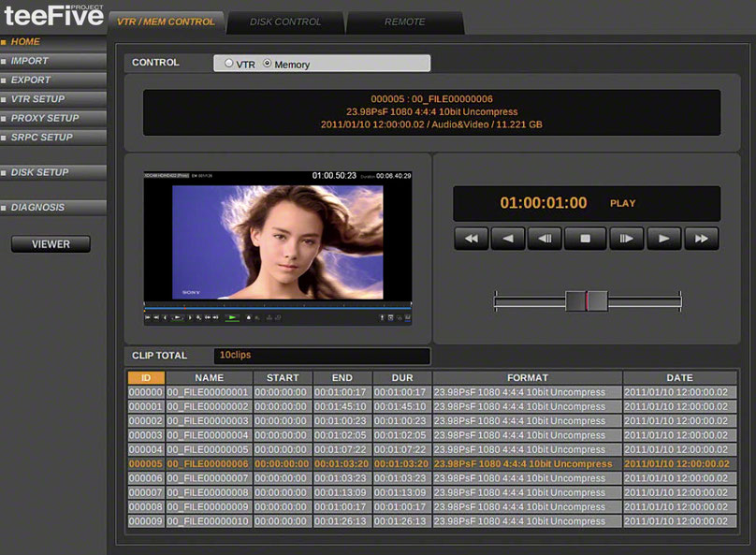Select the Memory radio button
Image resolution: width=756 pixels, height=555 pixels.
(x=268, y=65)
